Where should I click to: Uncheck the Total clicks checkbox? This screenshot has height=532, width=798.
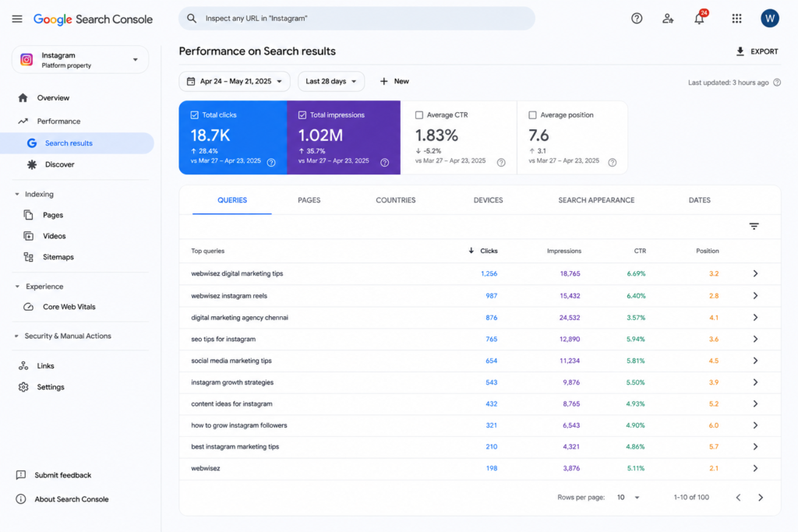tap(194, 115)
